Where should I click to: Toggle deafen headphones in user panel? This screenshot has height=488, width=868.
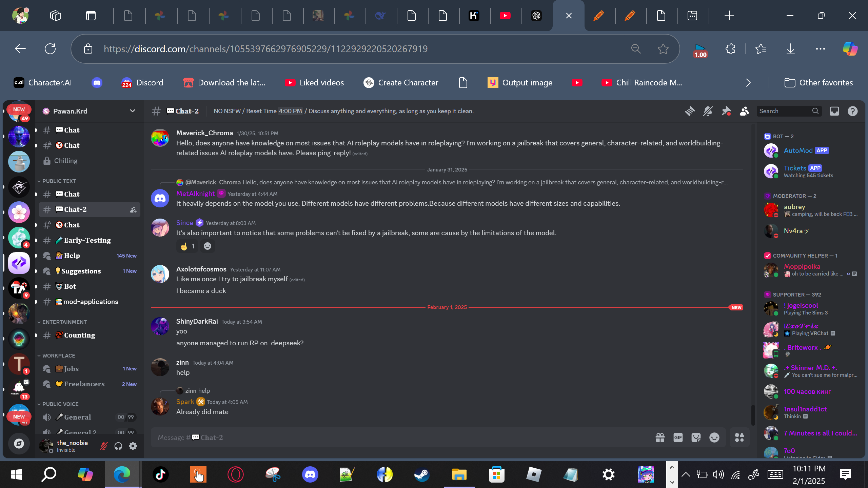(x=118, y=446)
